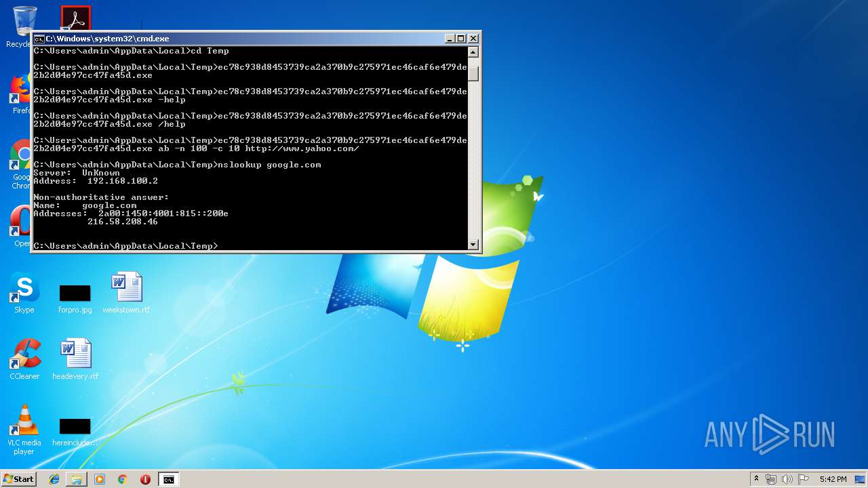Click the 'cd Temp' command line
The width and height of the screenshot is (868, 488).
pyautogui.click(x=131, y=51)
